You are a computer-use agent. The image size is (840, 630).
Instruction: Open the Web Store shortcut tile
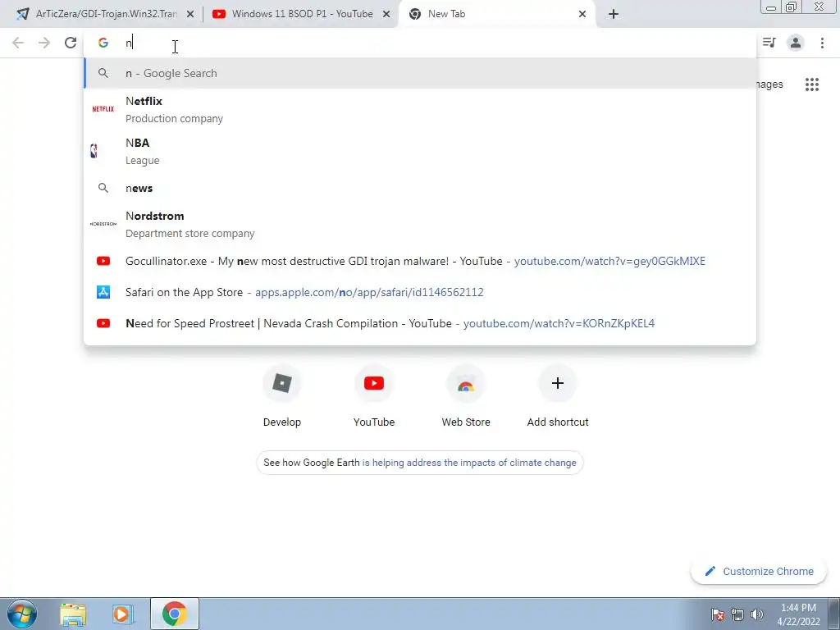466,396
